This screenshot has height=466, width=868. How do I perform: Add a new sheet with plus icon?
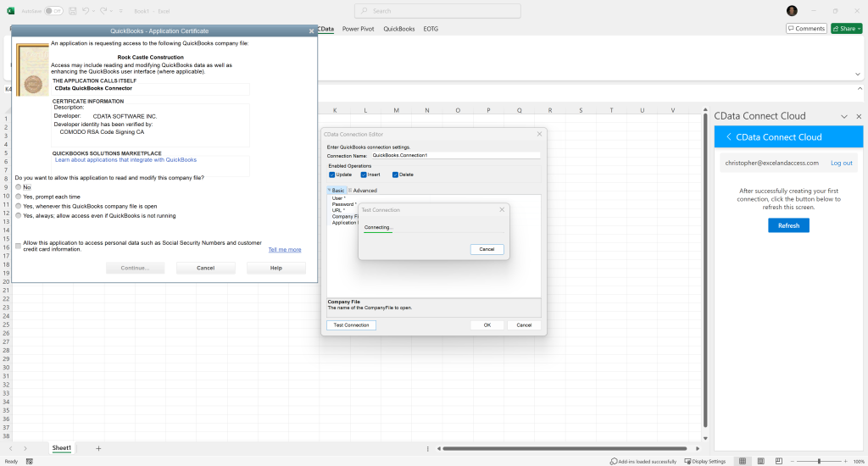98,448
